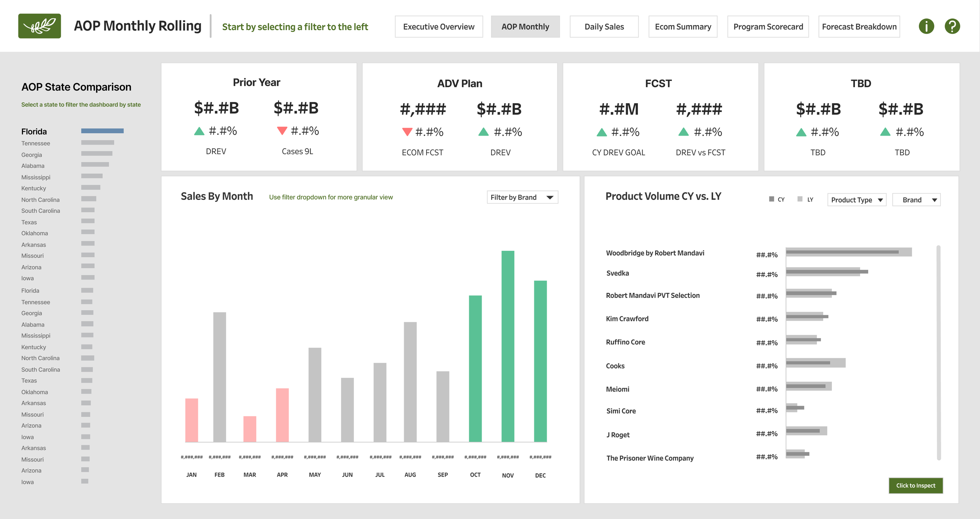Select the green NOV sales bar
The image size is (980, 519).
(508, 346)
